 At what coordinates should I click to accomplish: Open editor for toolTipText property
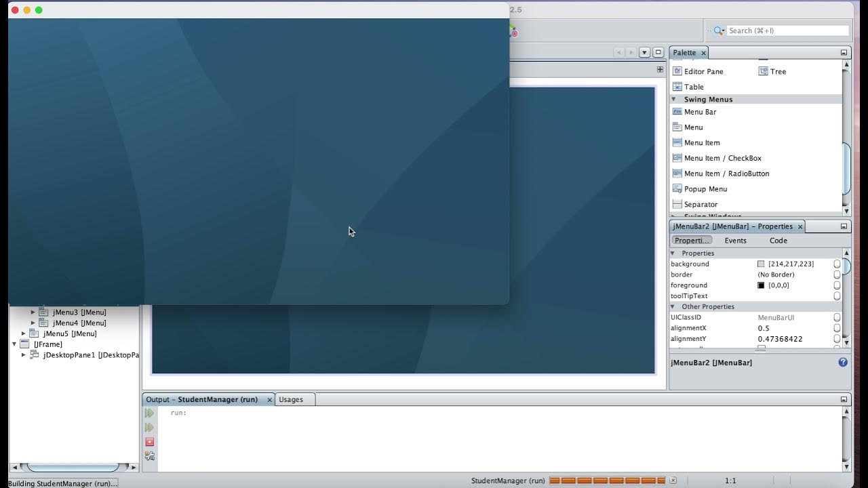pos(837,296)
